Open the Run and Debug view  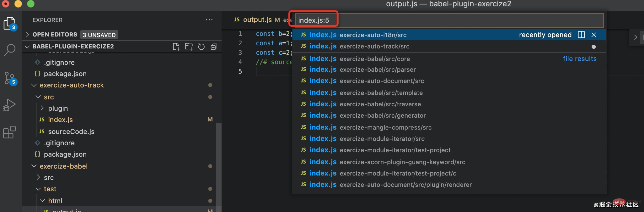tap(9, 105)
